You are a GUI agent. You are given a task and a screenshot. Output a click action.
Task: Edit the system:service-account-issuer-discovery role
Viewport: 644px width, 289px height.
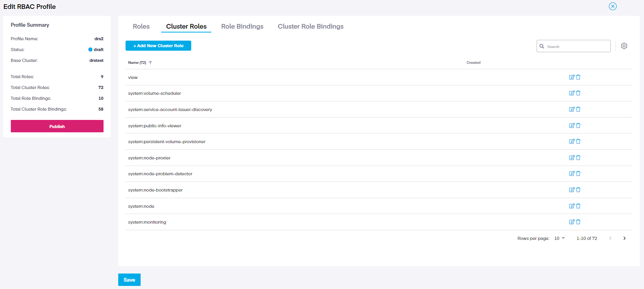[x=572, y=109]
